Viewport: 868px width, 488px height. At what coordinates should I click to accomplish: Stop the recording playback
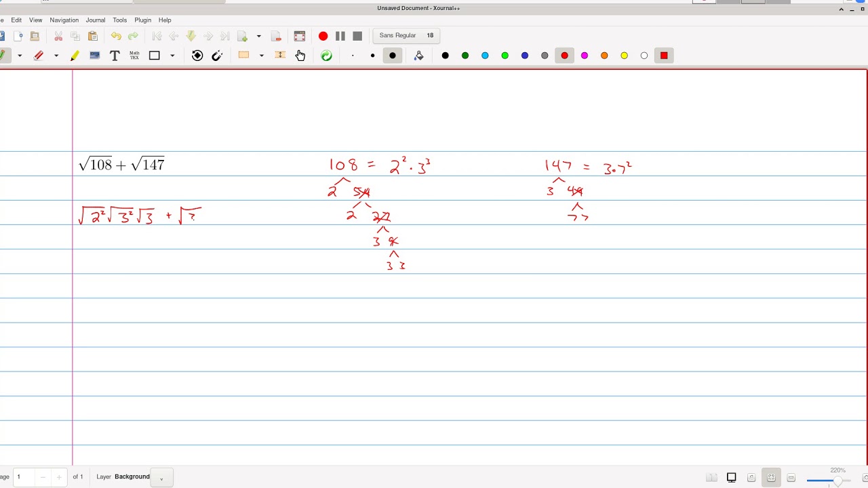tap(357, 36)
